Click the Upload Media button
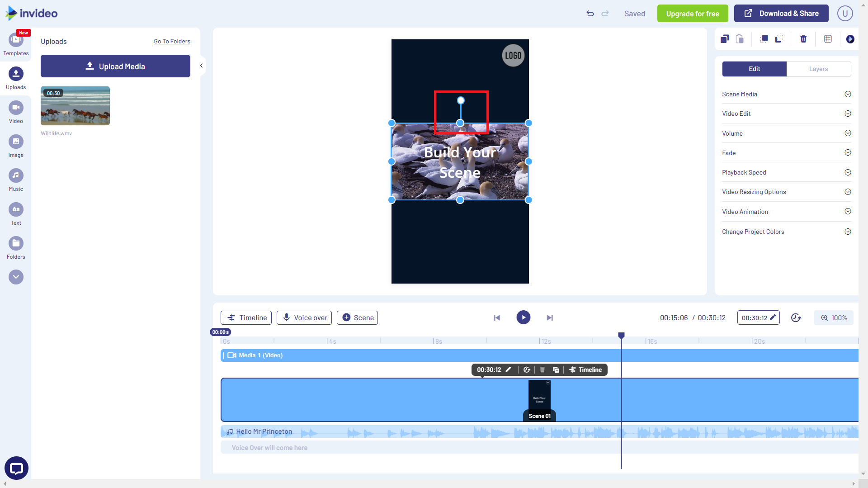 point(115,66)
